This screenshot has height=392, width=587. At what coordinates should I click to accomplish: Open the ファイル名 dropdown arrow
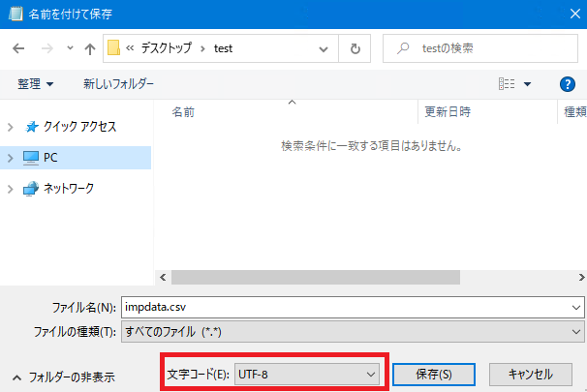[576, 308]
